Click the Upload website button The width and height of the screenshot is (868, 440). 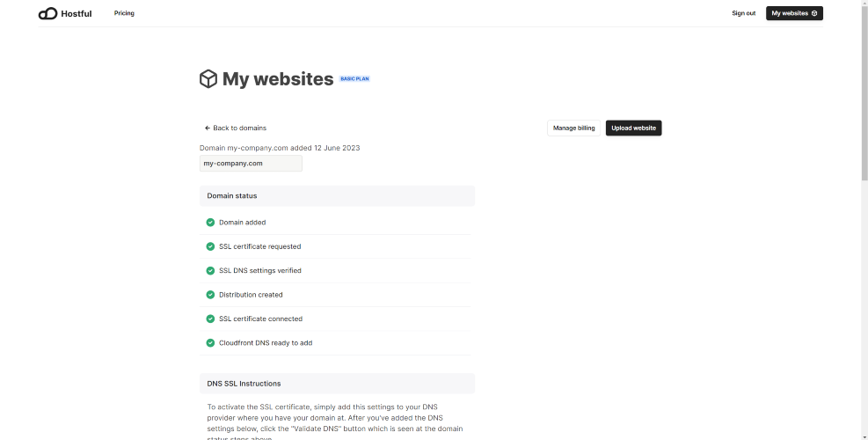point(633,128)
